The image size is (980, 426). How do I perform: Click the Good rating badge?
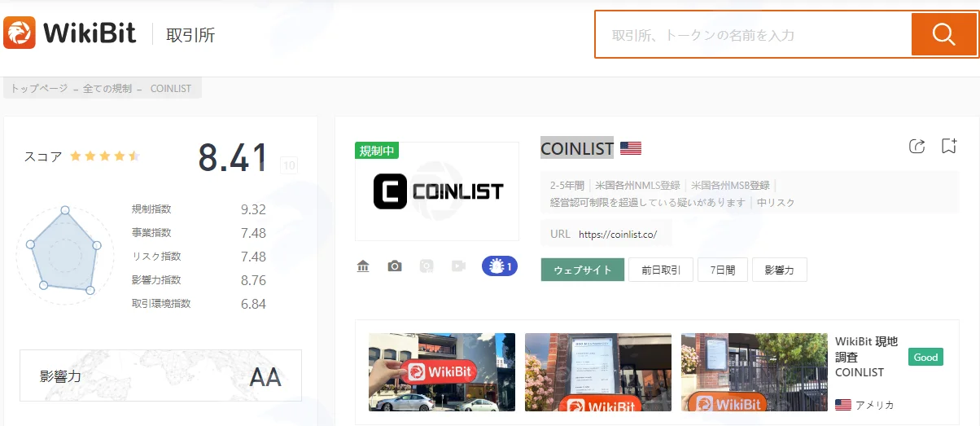pos(925,357)
